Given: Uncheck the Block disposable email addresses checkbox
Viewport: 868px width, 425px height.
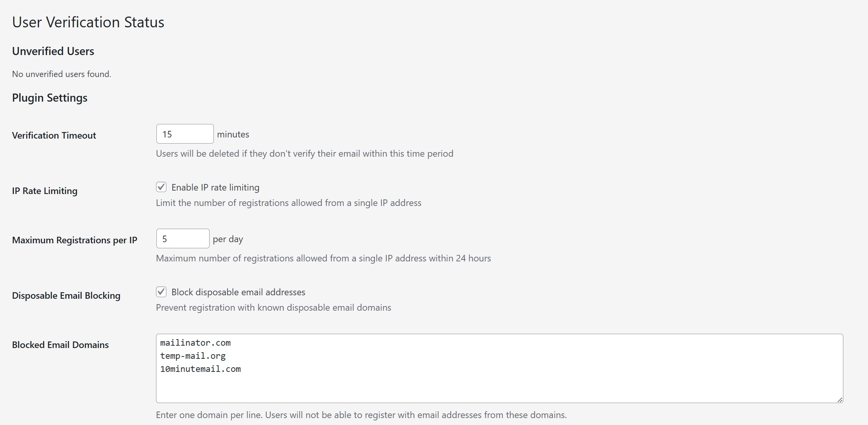Looking at the screenshot, I should (x=161, y=292).
